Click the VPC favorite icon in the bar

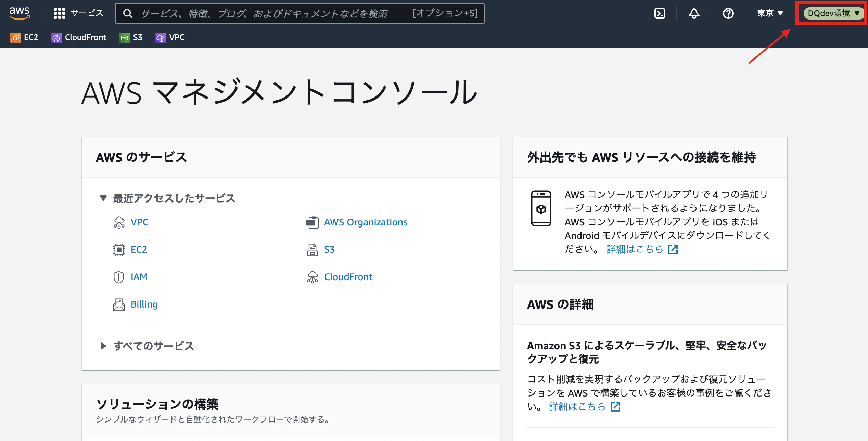pos(160,38)
